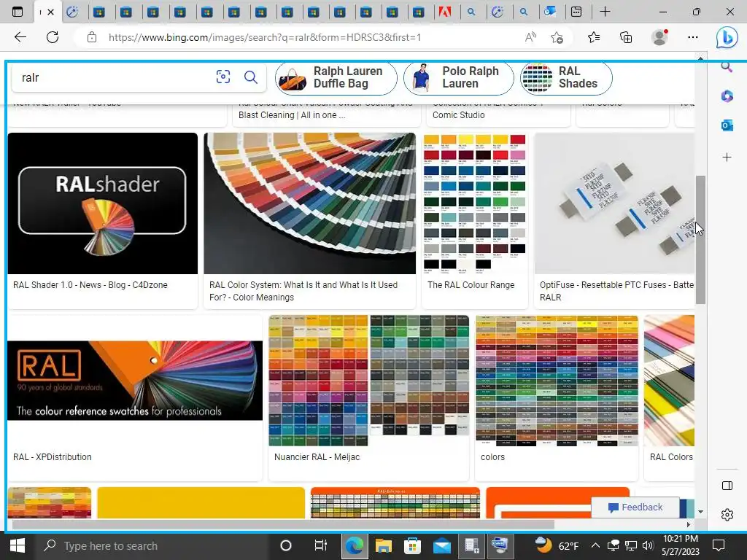The width and height of the screenshot is (747, 560).
Task: Open Read aloud in address bar
Action: [530, 37]
